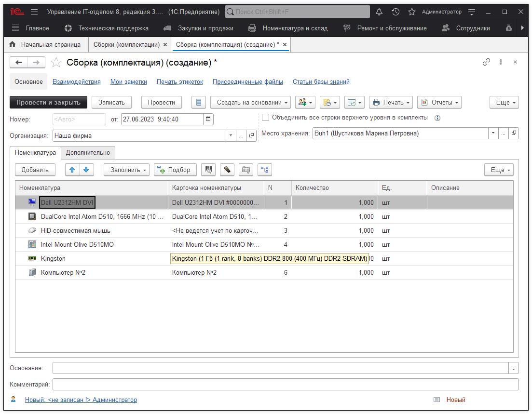Open the Печать этикеток link

[179, 82]
